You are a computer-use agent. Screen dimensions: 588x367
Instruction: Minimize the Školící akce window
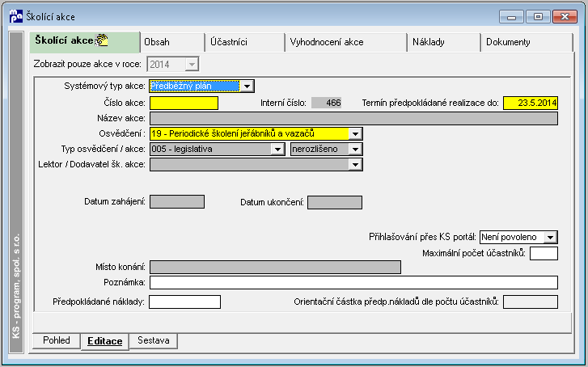pyautogui.click(x=511, y=17)
